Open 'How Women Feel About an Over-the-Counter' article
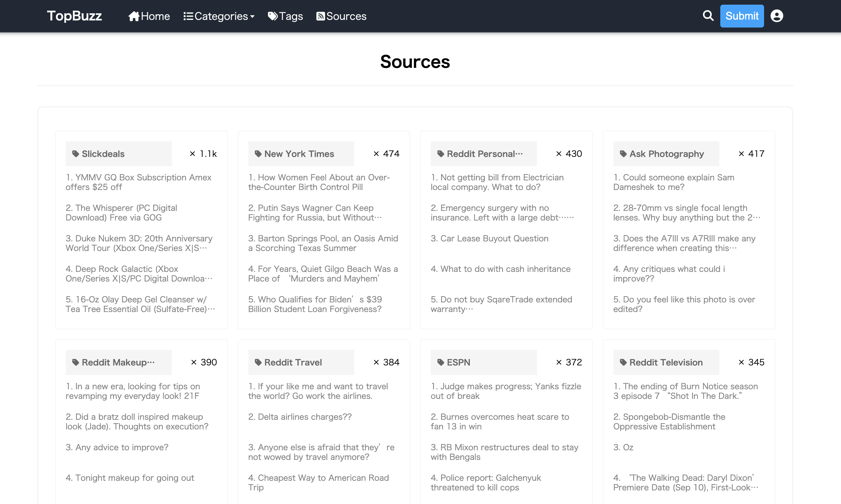 coord(319,182)
